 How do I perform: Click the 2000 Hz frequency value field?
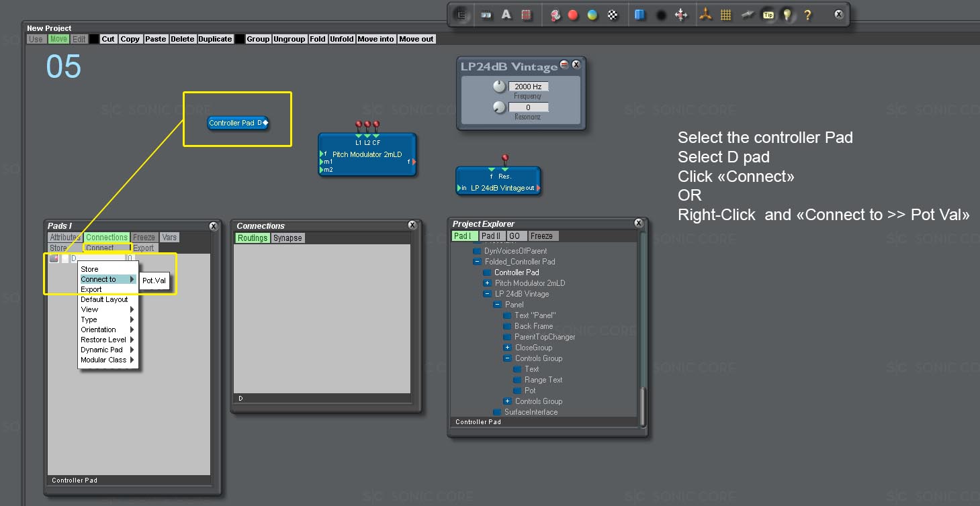pos(530,86)
